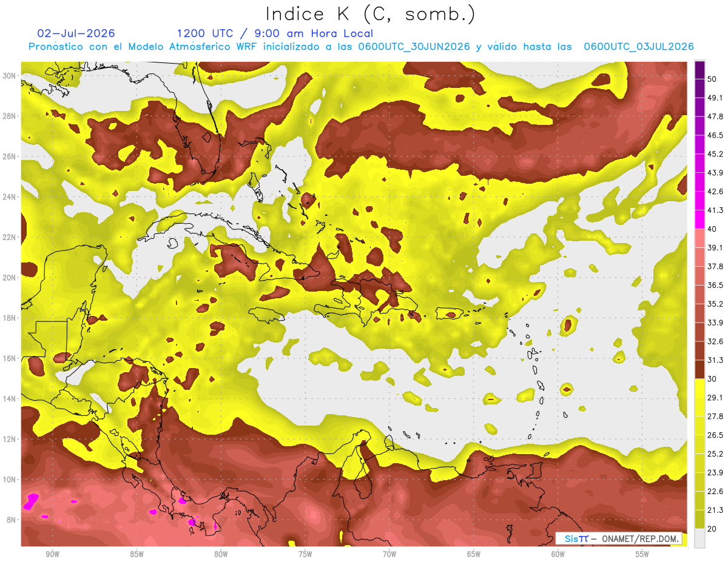Click colorbar value "36.5"
The width and height of the screenshot is (728, 562).
click(715, 285)
